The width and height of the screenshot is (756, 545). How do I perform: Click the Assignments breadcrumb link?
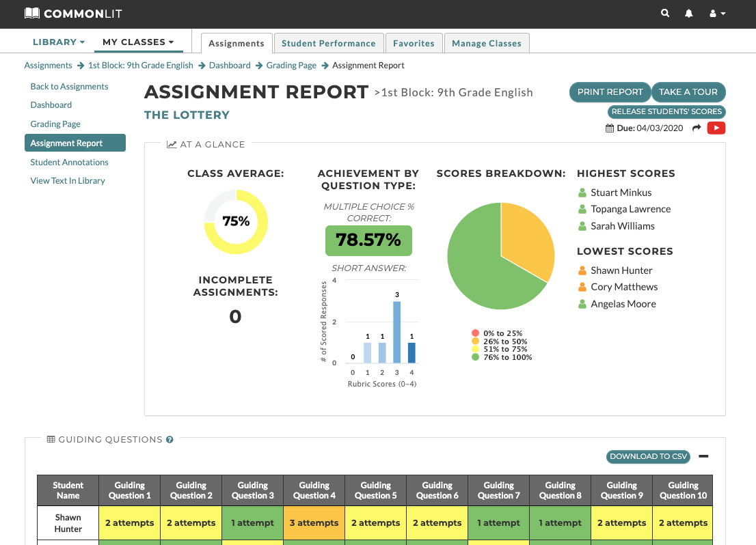(x=49, y=65)
